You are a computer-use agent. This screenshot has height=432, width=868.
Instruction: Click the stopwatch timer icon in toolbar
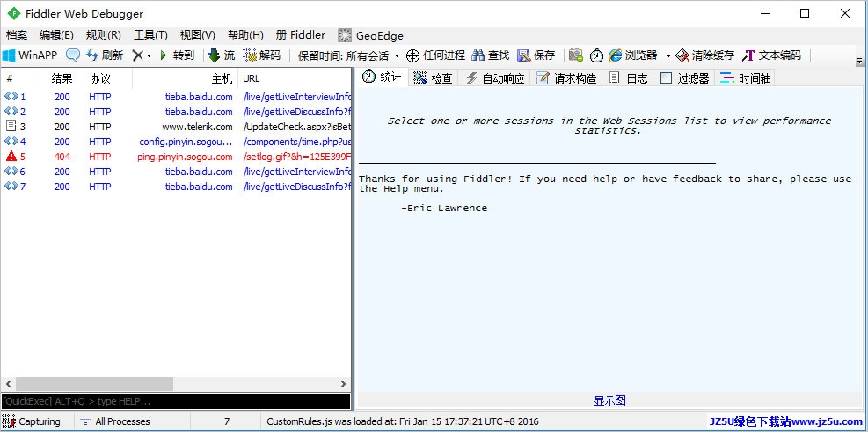coord(596,55)
